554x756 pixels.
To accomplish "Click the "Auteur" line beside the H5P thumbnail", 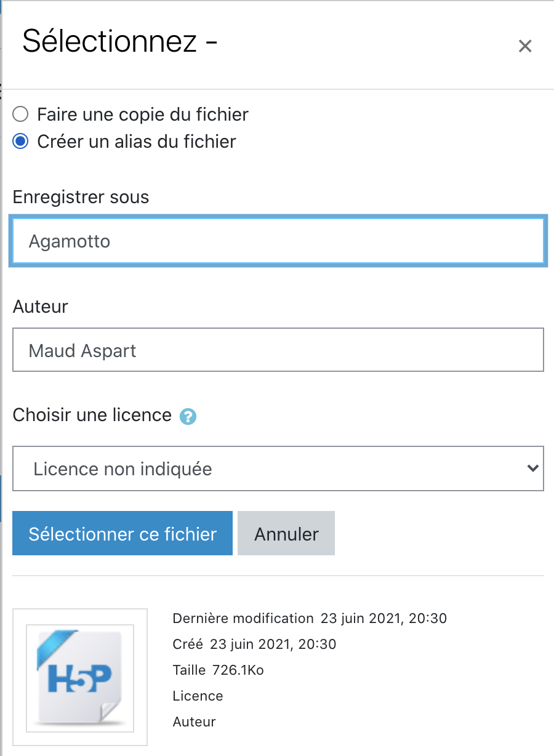I will tap(194, 722).
